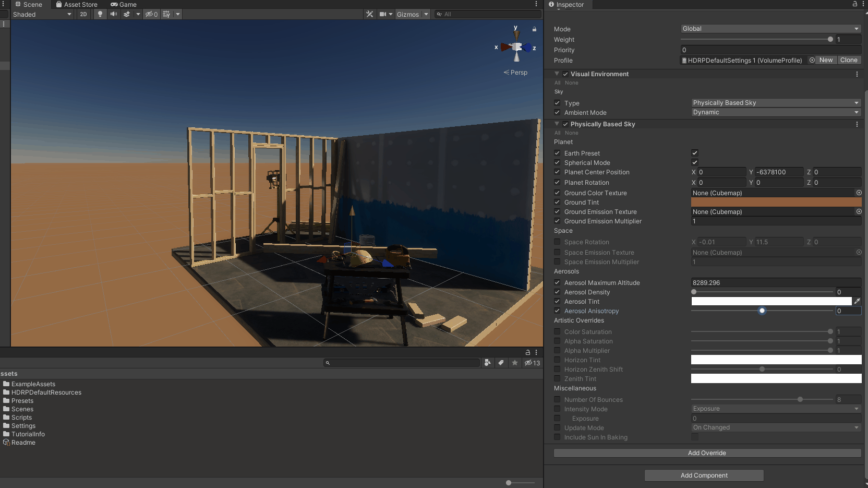Open Scene panel more options menu
The image size is (868, 488).
coord(536,4)
